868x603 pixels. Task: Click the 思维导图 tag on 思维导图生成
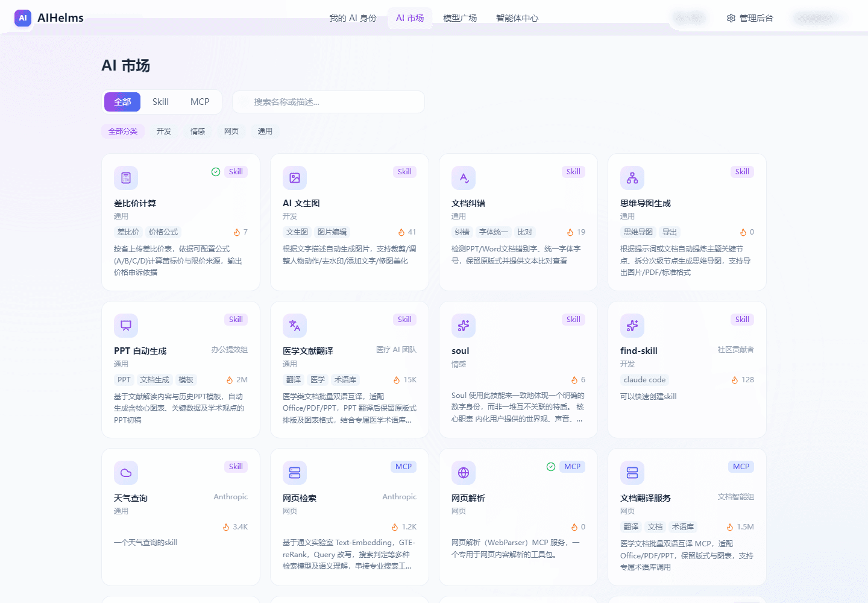point(638,232)
